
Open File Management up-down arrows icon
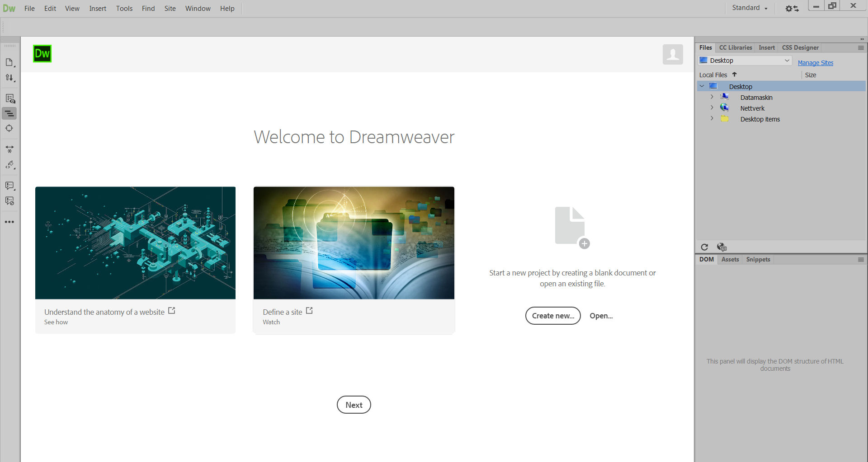[9, 78]
